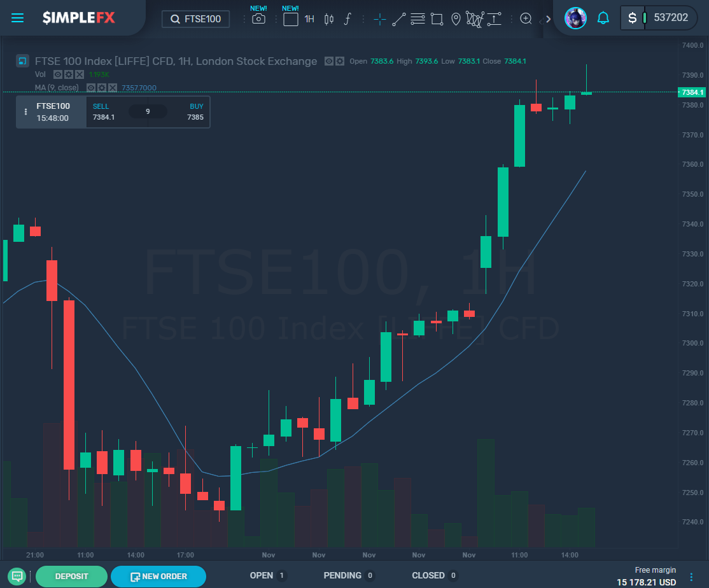Take a chart snapshot with camera icon
This screenshot has width=709, height=588.
258,18
